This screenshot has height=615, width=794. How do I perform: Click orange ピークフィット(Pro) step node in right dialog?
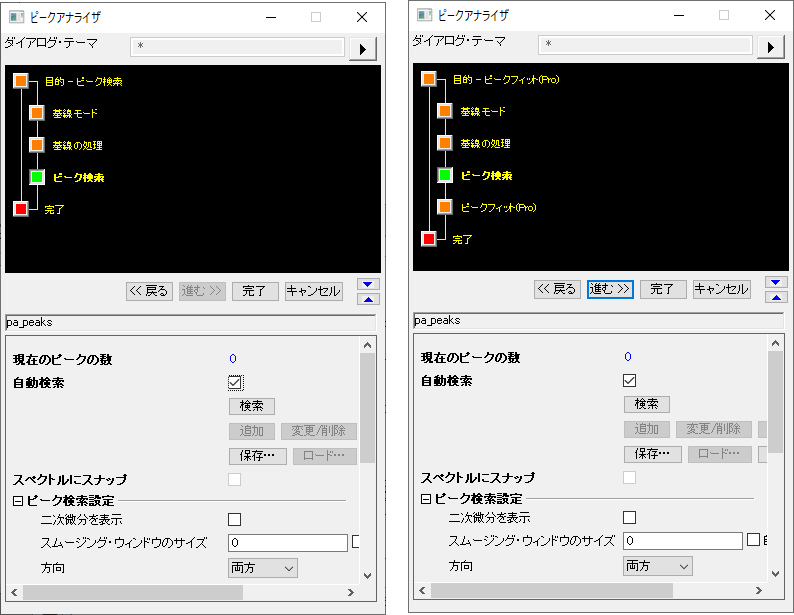coord(445,207)
